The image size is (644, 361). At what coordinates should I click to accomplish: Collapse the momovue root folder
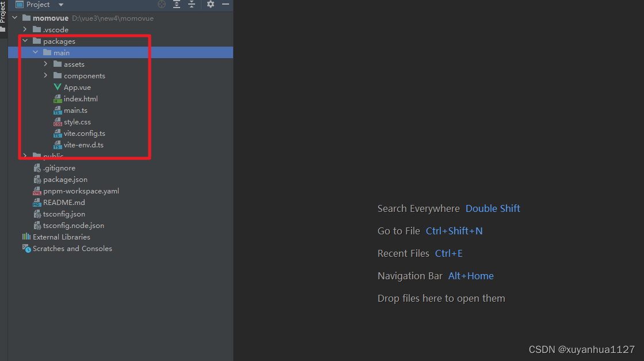point(15,18)
